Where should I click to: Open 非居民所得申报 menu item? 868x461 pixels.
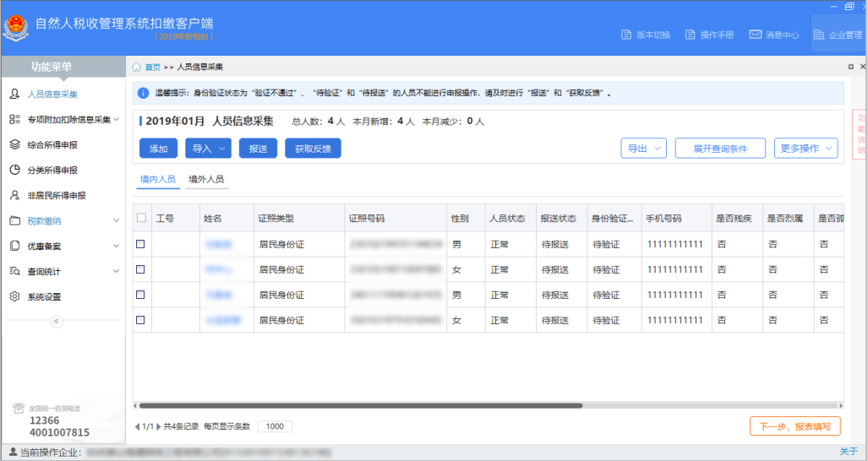[x=57, y=196]
